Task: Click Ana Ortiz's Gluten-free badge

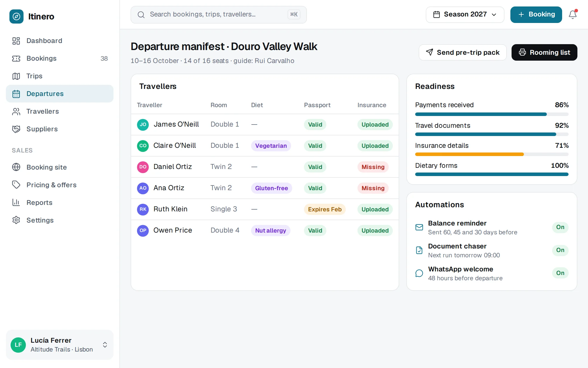Action: [271, 188]
